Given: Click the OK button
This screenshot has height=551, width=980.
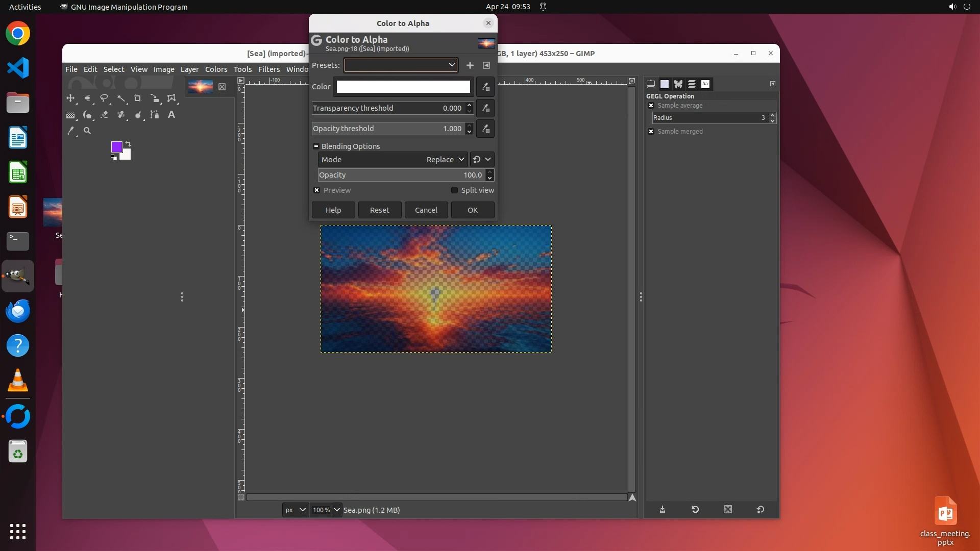Looking at the screenshot, I should pos(472,210).
